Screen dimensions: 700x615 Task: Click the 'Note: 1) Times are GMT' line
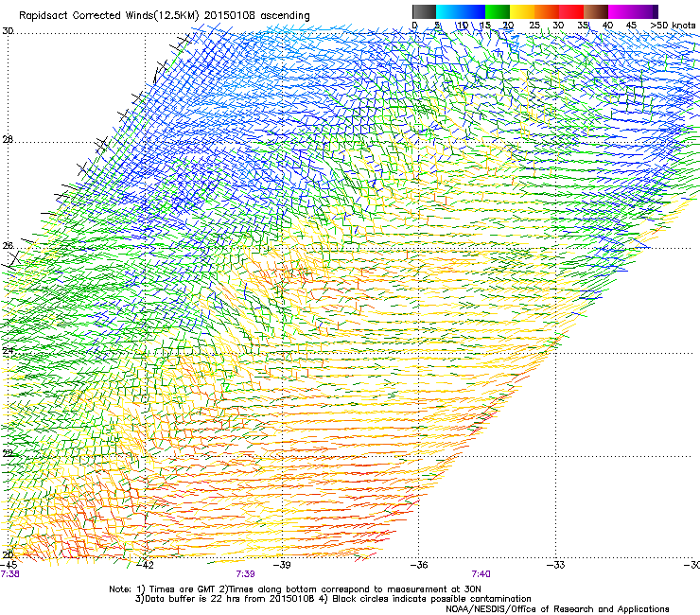[x=294, y=589]
